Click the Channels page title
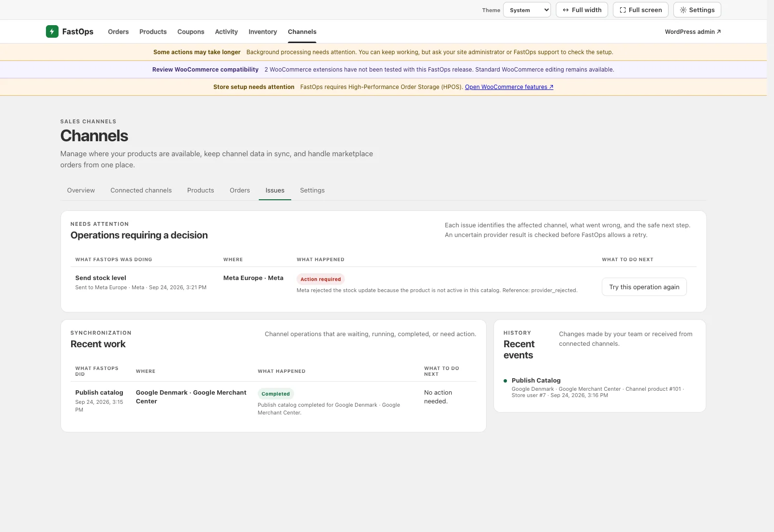 pos(94,136)
